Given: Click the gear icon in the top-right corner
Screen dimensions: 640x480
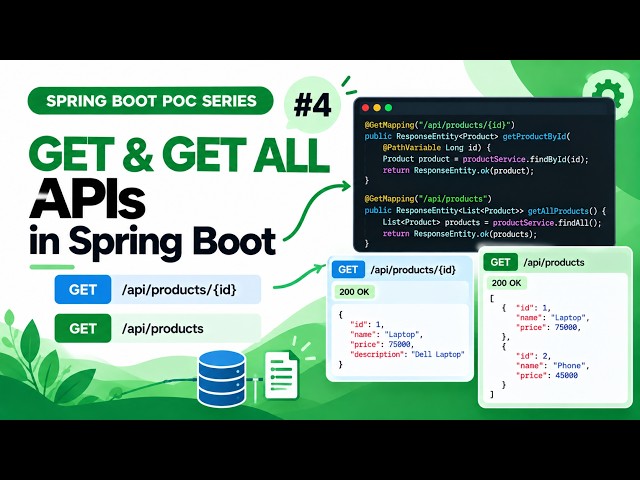Looking at the screenshot, I should (x=606, y=95).
